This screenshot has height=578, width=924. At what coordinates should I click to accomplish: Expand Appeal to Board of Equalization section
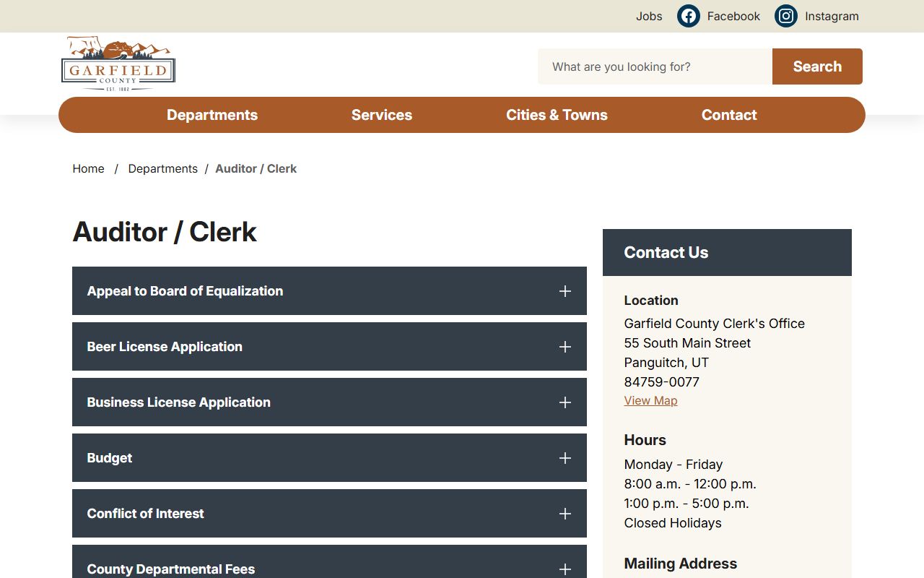click(x=329, y=291)
